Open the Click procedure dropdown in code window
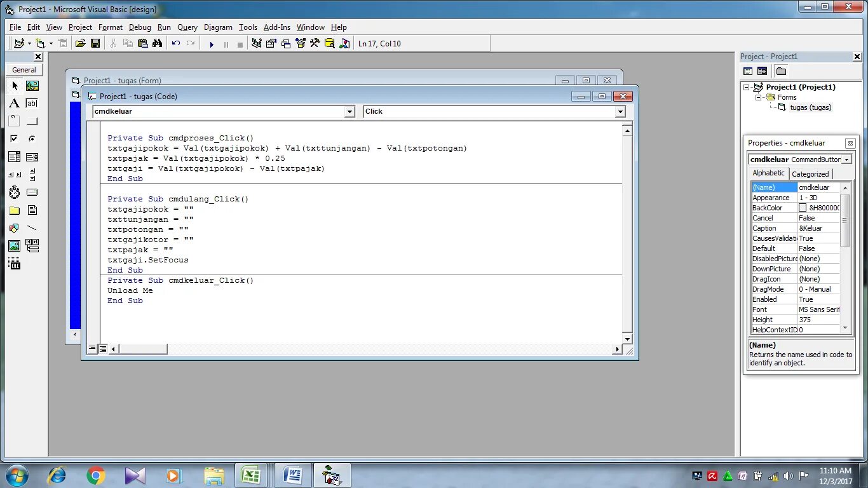This screenshot has height=488, width=868. [620, 112]
